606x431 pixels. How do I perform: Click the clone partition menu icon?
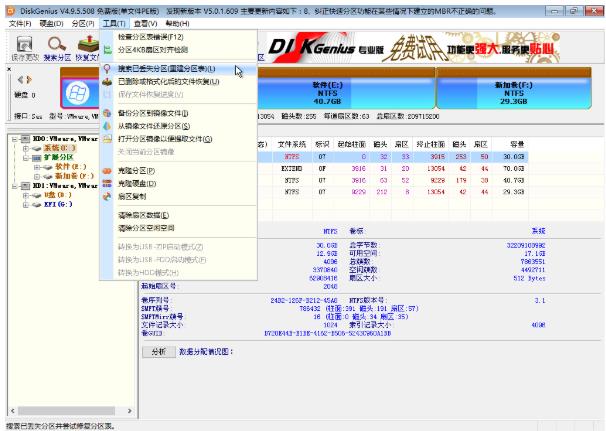(x=107, y=171)
